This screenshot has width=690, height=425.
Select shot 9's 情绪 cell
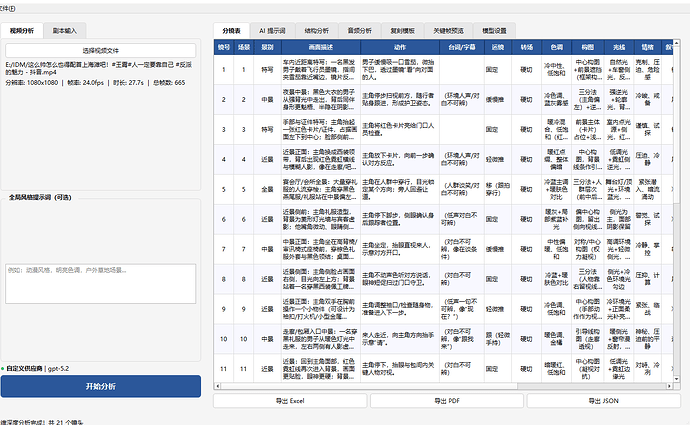pyautogui.click(x=648, y=309)
